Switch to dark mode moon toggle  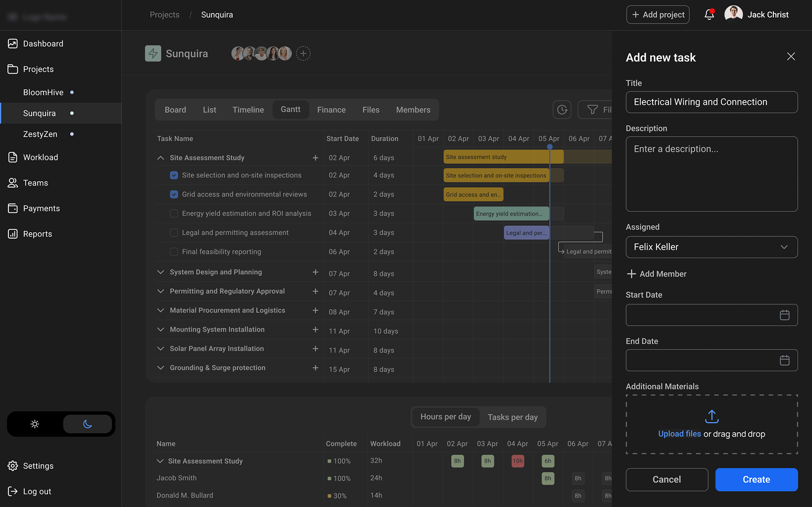click(88, 424)
